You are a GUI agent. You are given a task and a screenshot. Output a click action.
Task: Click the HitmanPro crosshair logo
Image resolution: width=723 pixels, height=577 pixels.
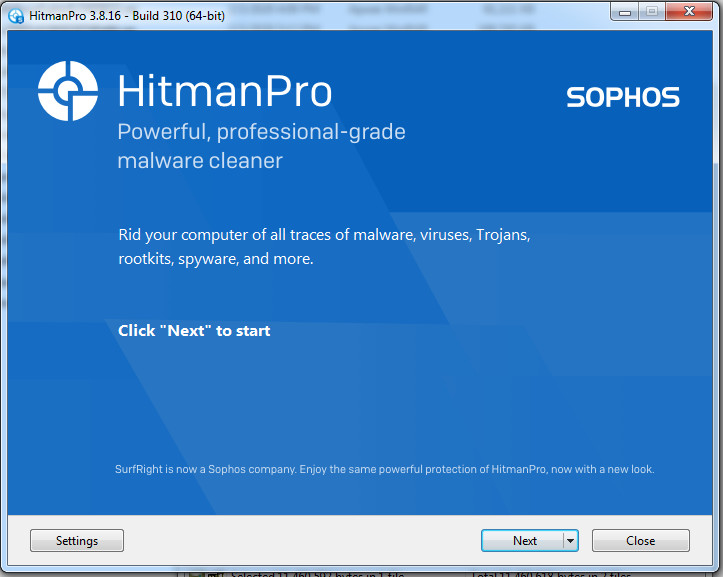(x=68, y=91)
